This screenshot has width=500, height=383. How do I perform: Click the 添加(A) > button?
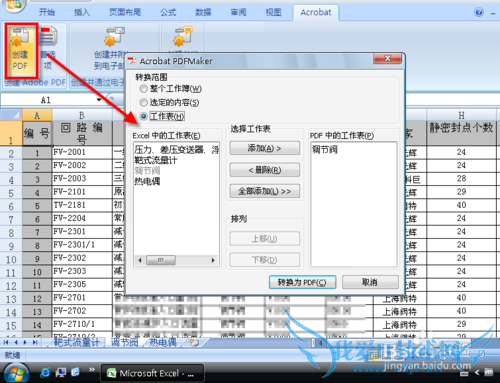(265, 148)
